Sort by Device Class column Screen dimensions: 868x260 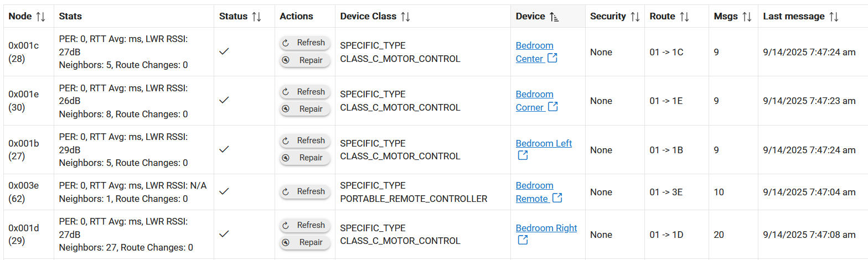405,17
